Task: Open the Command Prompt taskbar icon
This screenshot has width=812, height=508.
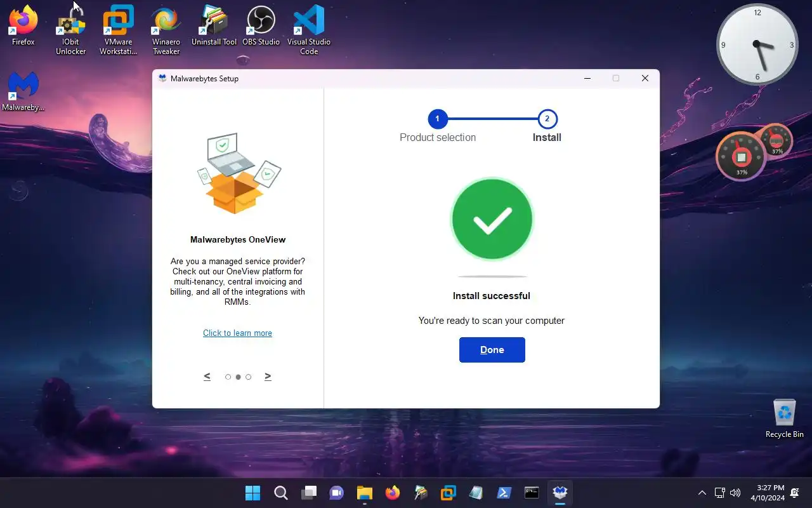Action: (x=532, y=493)
